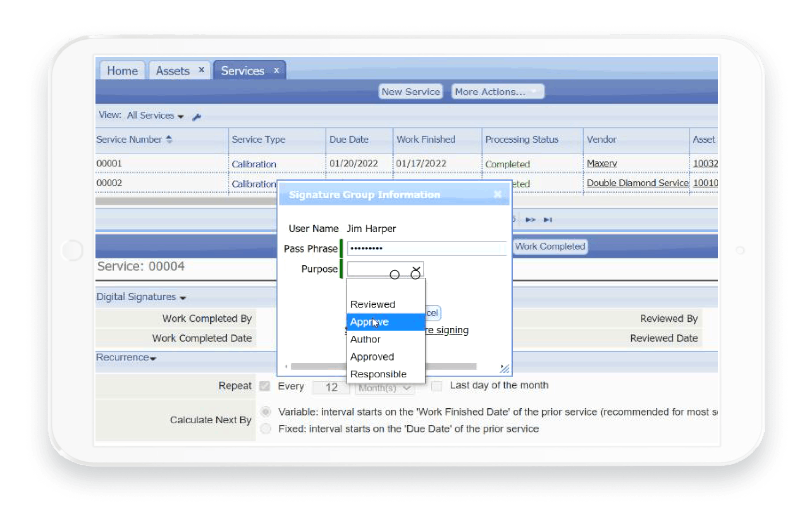Click the New Service button
812x530 pixels.
(x=411, y=92)
